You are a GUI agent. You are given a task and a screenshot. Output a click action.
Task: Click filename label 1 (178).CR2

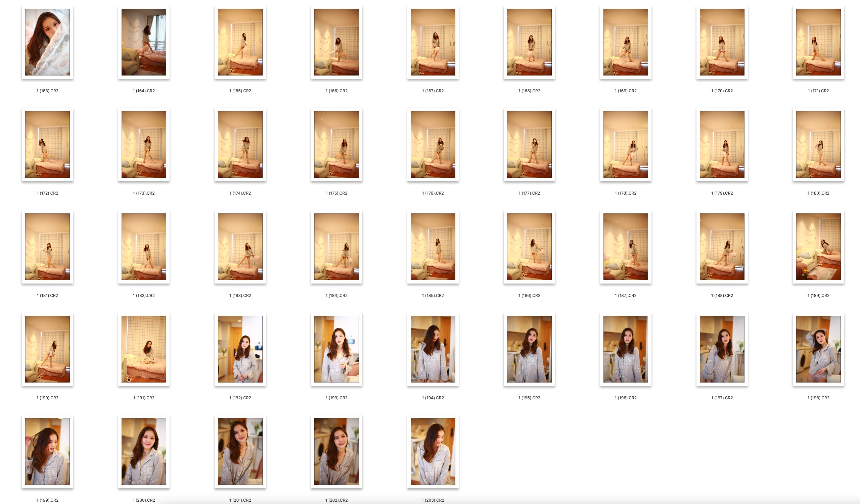tap(625, 193)
